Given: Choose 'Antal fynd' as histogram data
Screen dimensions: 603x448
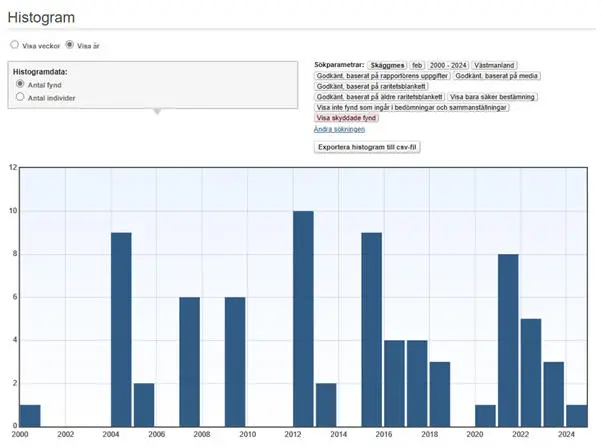Looking at the screenshot, I should pyautogui.click(x=20, y=85).
